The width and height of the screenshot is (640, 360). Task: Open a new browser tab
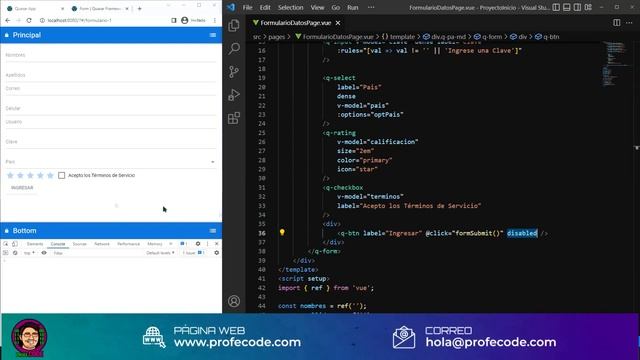140,8
